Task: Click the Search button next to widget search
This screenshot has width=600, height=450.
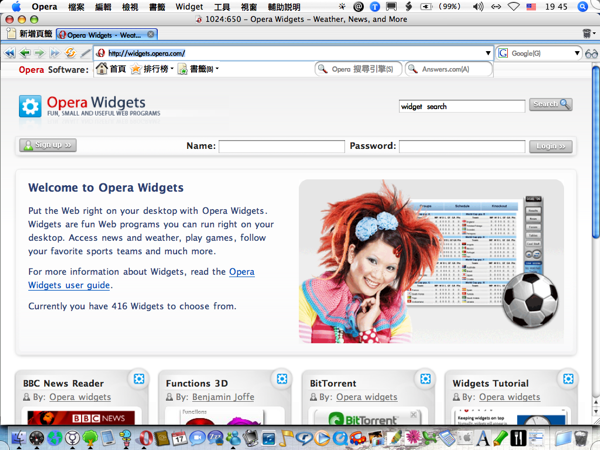Action: 551,104
